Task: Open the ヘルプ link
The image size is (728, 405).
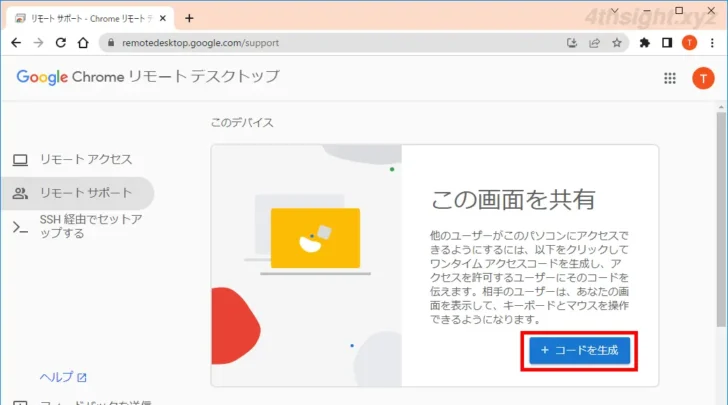Action: pos(63,377)
